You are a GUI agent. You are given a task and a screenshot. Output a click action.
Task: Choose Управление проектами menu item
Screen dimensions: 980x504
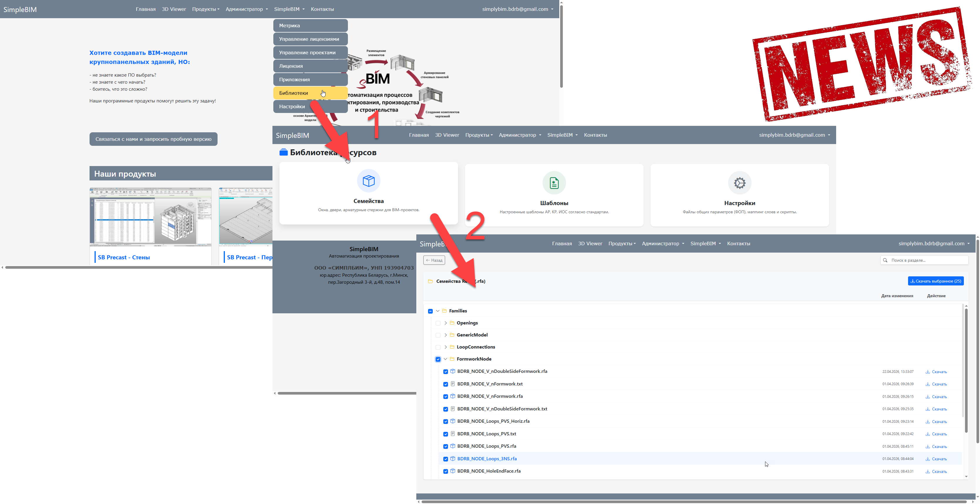310,53
